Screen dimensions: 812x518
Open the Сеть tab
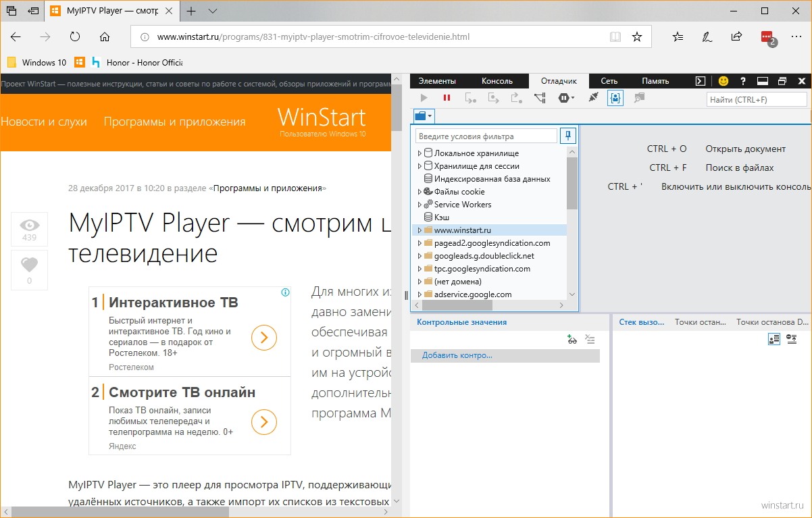pos(609,81)
